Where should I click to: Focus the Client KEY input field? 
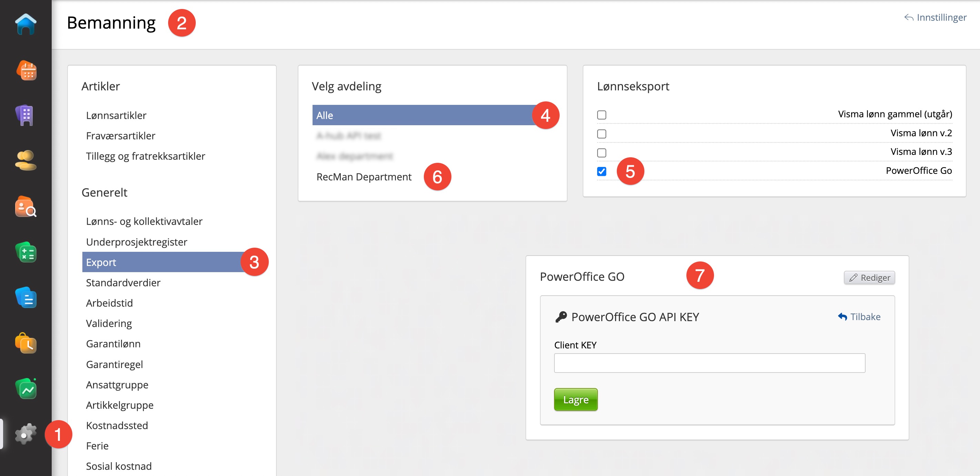(x=710, y=363)
